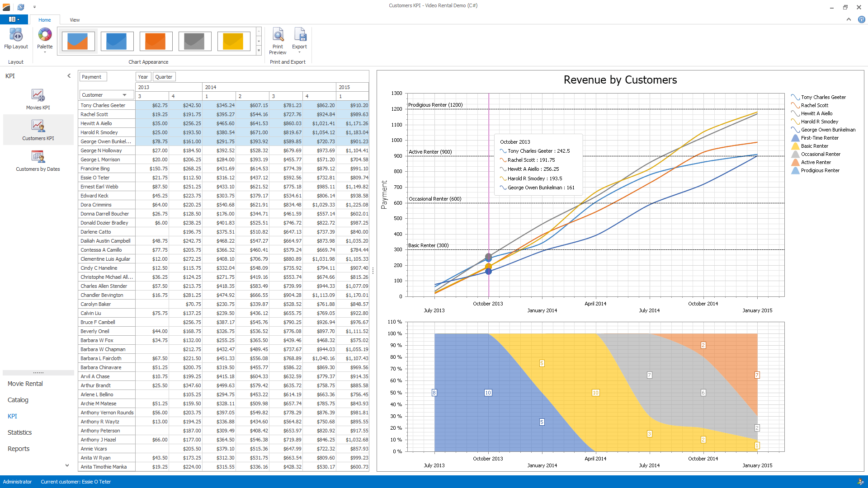This screenshot has height=488, width=868.
Task: Open Customers by Dates view
Action: pos(38,157)
